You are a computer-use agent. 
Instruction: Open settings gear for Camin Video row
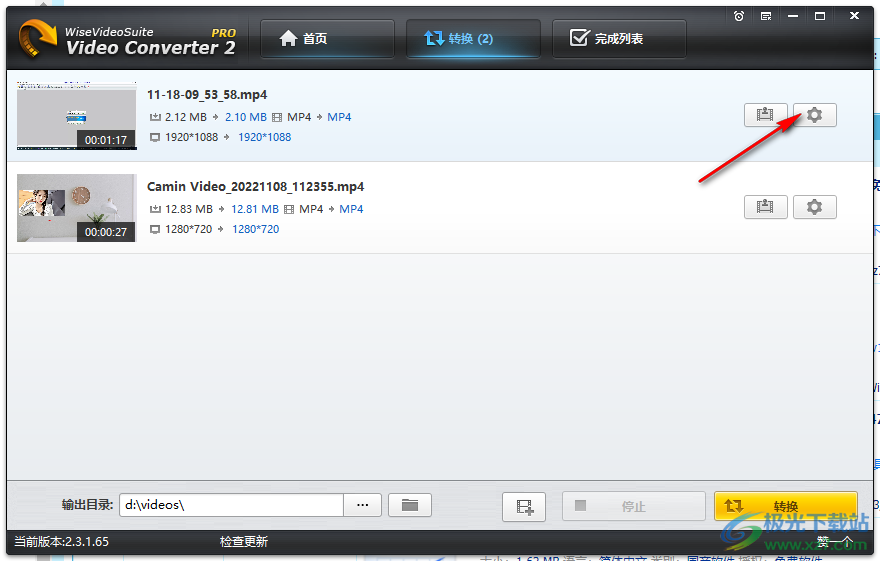tap(814, 207)
